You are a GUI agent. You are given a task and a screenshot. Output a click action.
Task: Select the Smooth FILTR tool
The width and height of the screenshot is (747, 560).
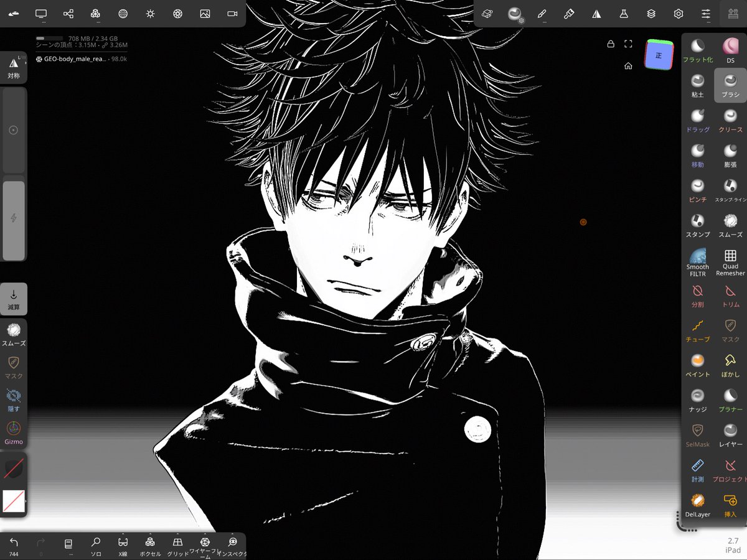698,261
